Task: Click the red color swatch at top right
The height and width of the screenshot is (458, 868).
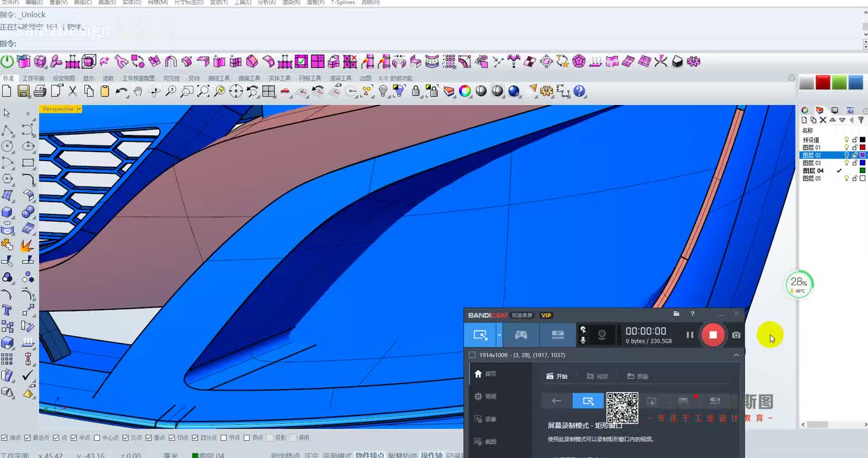Action: tap(823, 83)
